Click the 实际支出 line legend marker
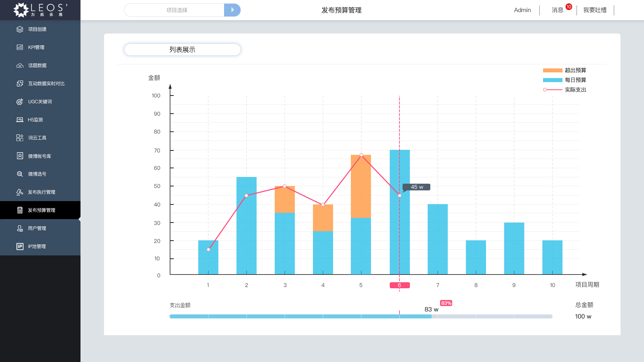 (552, 90)
